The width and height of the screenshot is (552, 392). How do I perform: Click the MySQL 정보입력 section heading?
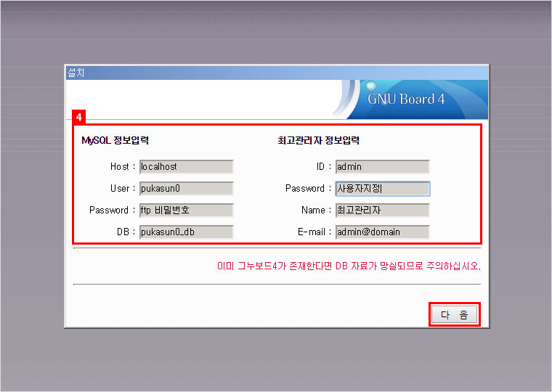[115, 140]
